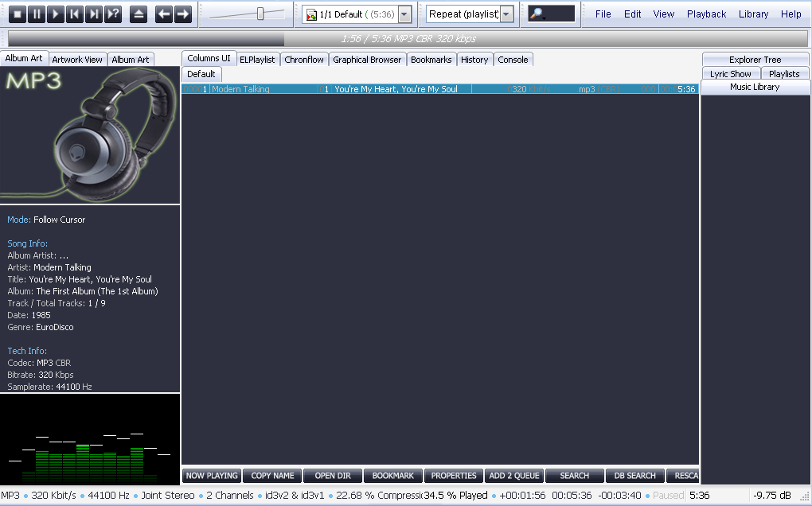This screenshot has width=812, height=506.
Task: Open the Library menu
Action: pyautogui.click(x=753, y=14)
